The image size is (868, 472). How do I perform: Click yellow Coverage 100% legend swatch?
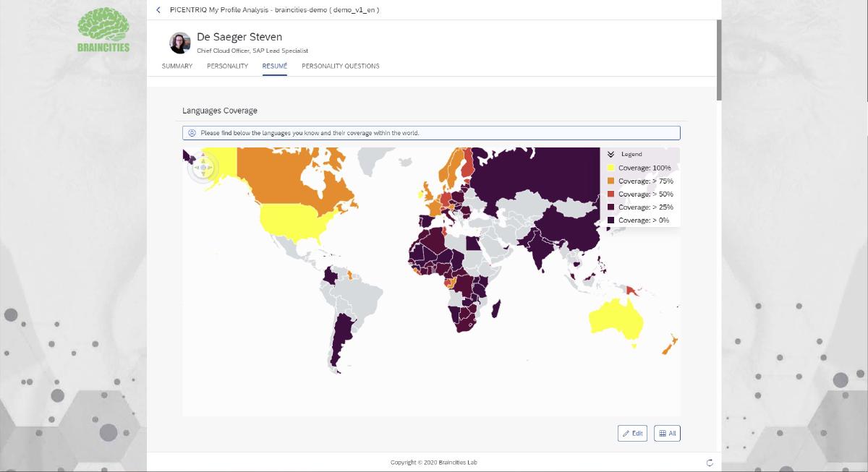611,168
